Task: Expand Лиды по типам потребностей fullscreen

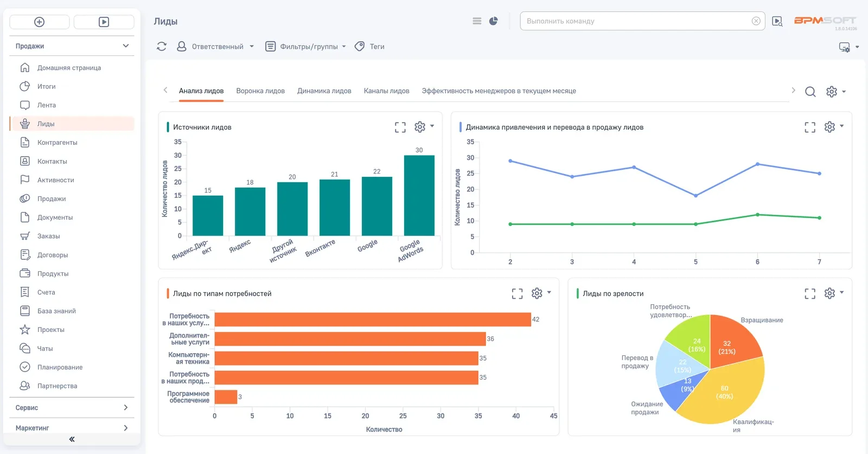Action: 518,293
